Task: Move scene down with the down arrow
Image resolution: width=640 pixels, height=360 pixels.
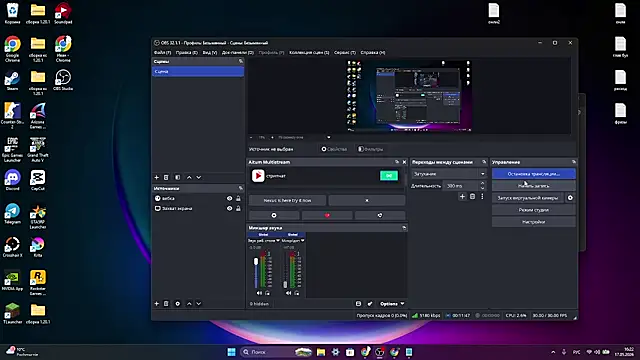Action: (x=199, y=178)
